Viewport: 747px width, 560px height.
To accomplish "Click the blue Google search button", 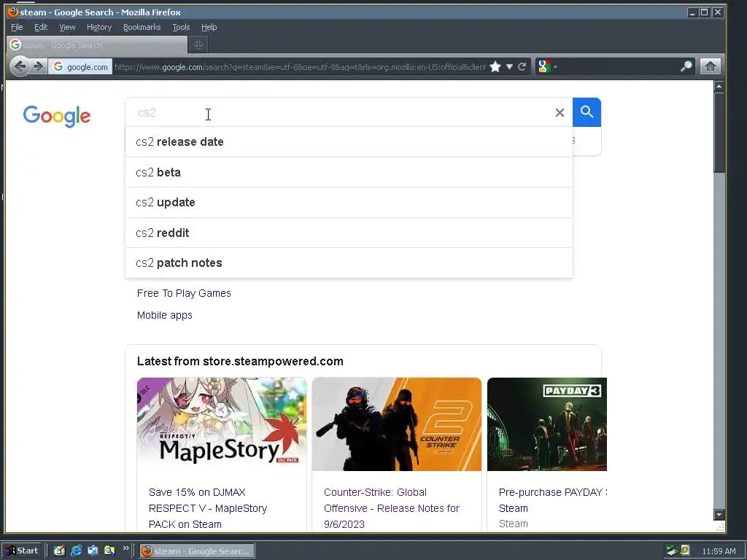I will [587, 112].
